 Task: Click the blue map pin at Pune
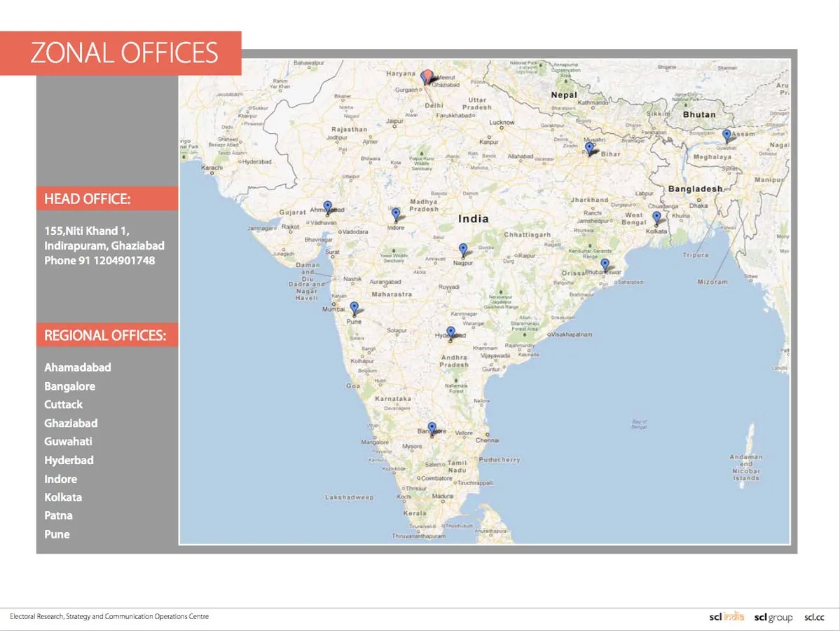point(354,308)
